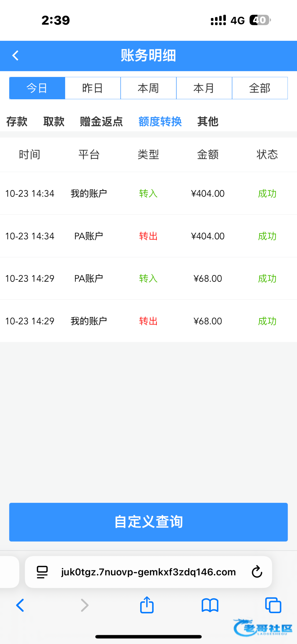The image size is (297, 644).
Task: Switch to 昨日 date filter
Action: pos(93,88)
